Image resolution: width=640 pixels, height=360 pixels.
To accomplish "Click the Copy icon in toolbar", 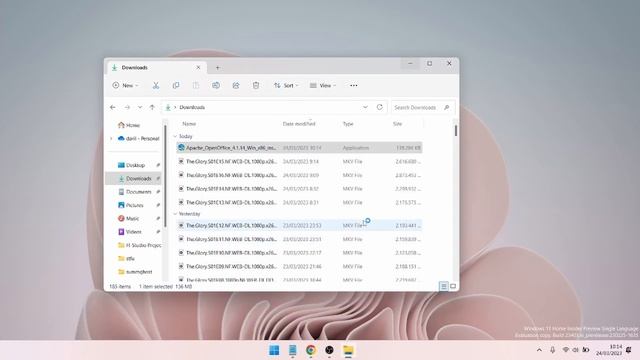I will 176,85.
